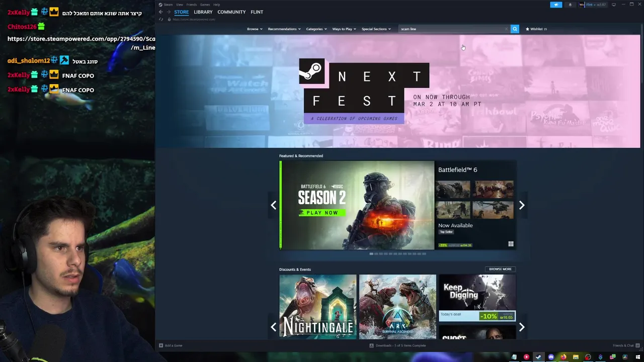Image resolution: width=644 pixels, height=362 pixels.
Task: Open the Keep Digging today's deal card
Action: 477,298
